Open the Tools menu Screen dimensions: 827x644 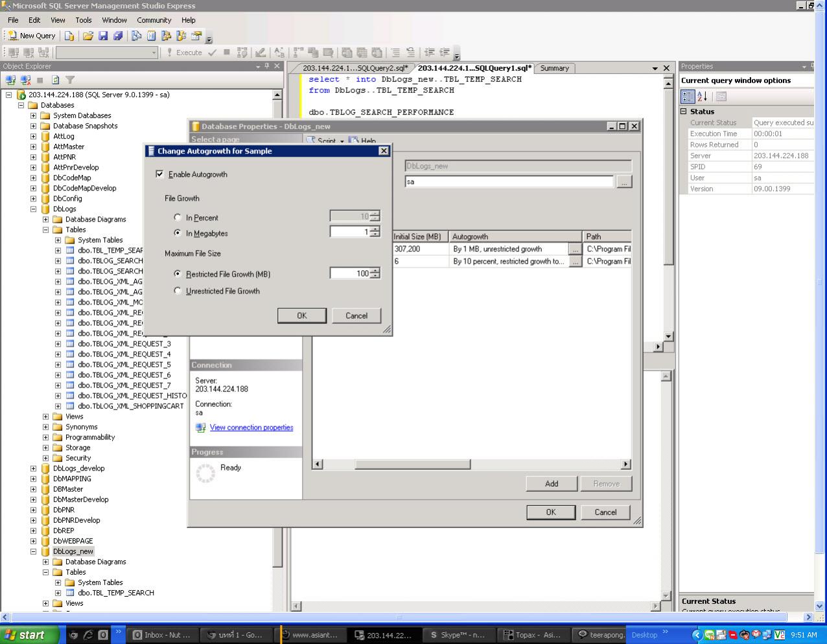pyautogui.click(x=84, y=20)
